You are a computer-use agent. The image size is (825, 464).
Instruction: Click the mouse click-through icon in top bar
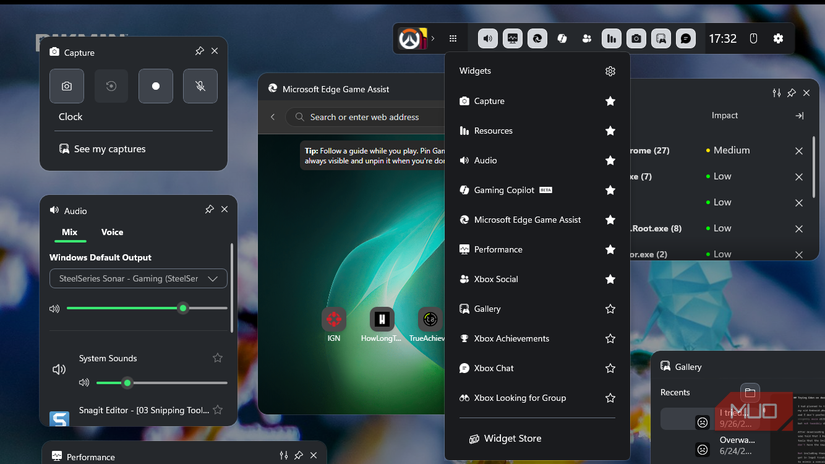coord(753,38)
